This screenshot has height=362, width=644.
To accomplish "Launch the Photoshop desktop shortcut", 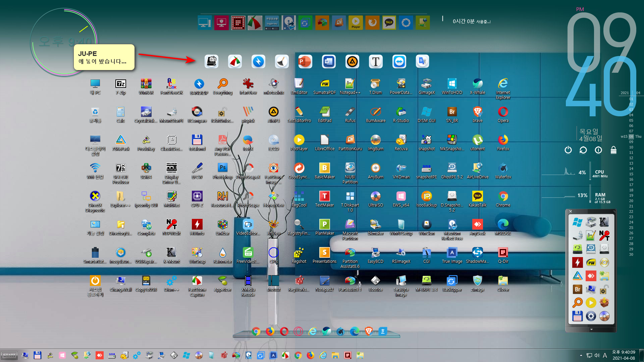I will (x=223, y=171).
